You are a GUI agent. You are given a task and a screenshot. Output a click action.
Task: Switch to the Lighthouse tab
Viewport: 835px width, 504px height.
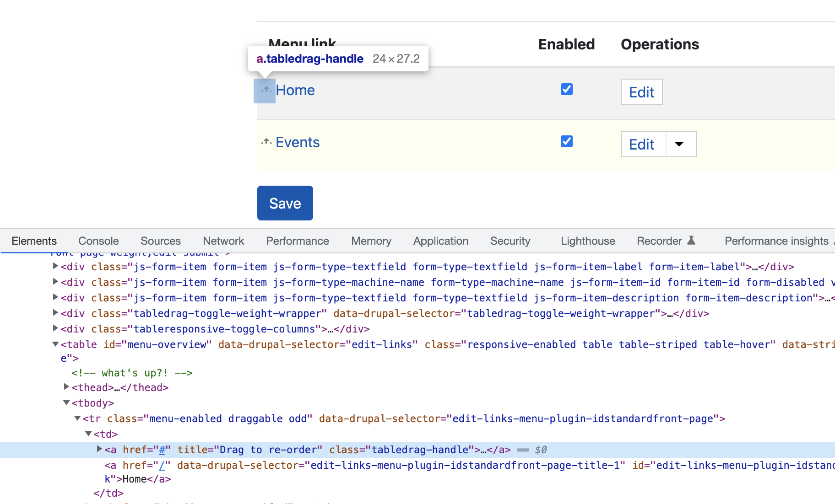click(x=588, y=241)
